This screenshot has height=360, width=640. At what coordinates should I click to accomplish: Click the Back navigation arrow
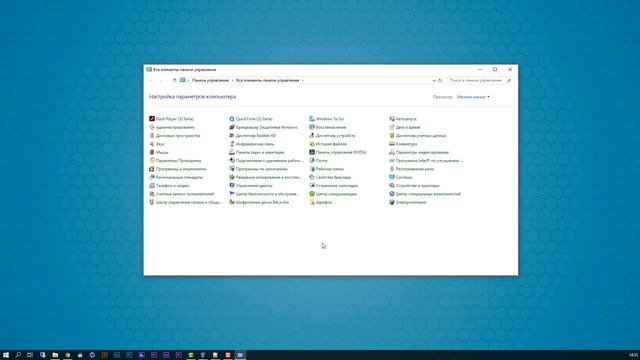(150, 80)
